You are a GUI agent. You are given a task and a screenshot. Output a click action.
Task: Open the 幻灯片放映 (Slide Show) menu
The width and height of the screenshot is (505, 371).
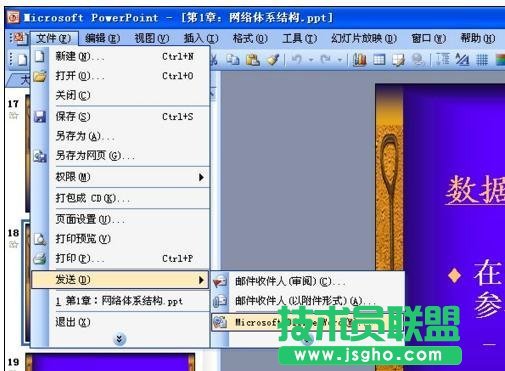coord(364,39)
